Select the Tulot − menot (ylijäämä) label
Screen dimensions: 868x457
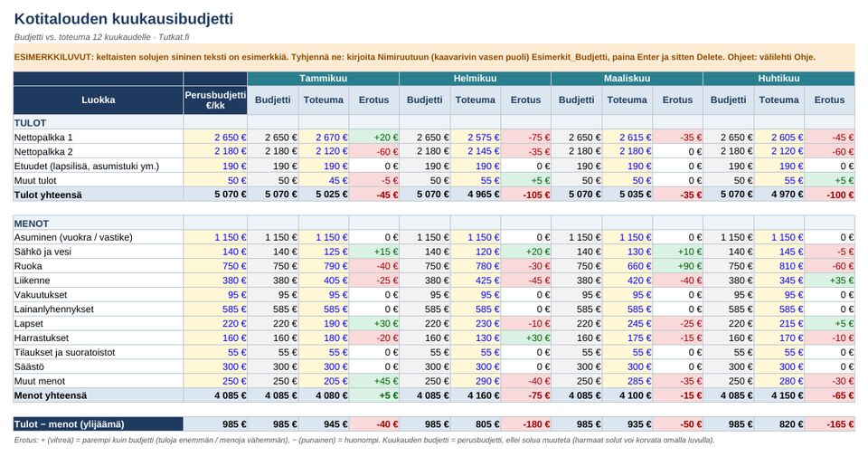click(99, 424)
